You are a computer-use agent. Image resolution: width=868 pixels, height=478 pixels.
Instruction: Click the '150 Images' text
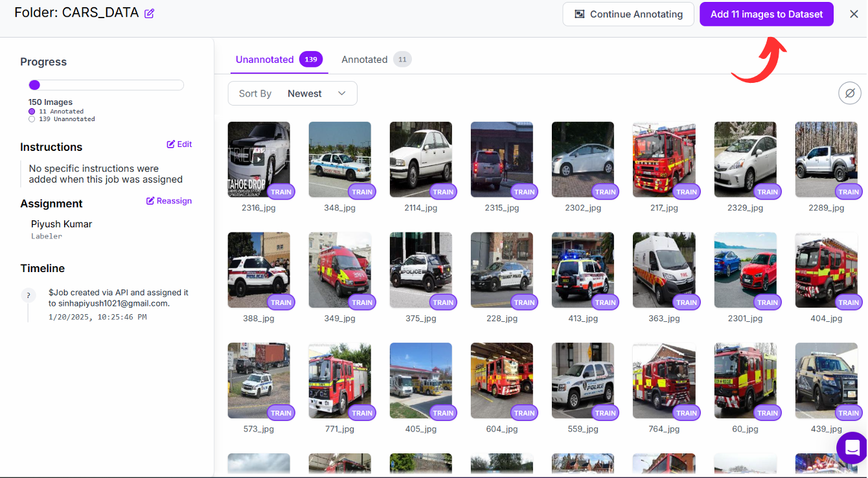[51, 102]
